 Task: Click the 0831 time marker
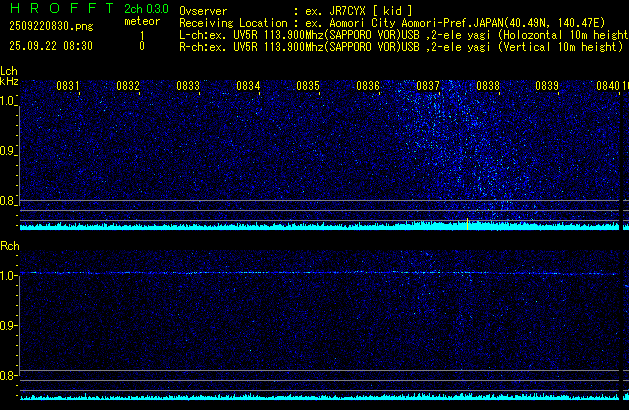coord(68,86)
